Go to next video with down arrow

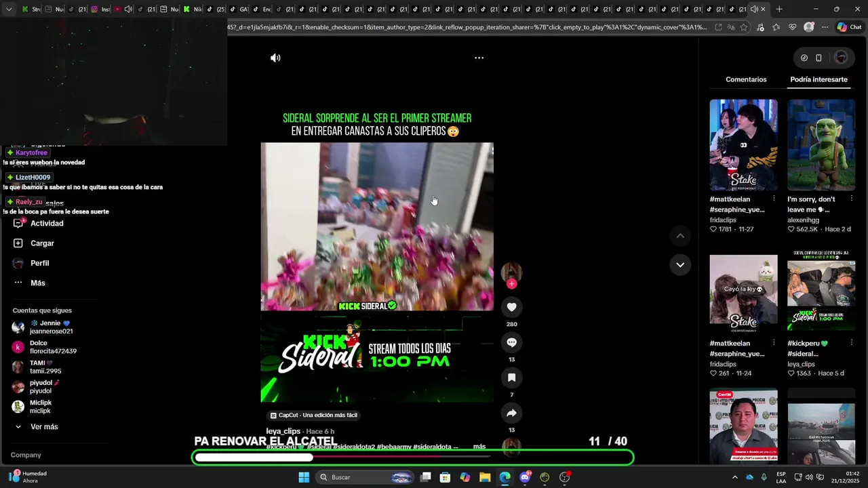click(680, 264)
